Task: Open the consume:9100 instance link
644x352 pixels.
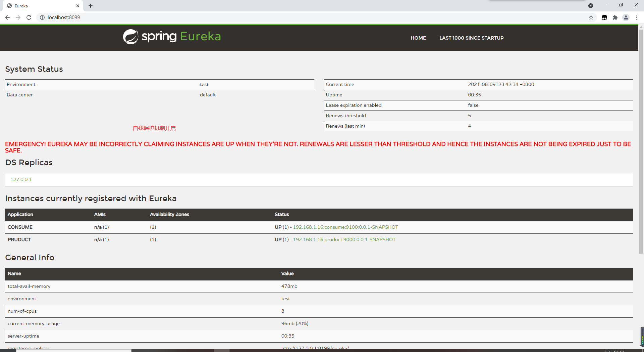Action: click(x=345, y=227)
